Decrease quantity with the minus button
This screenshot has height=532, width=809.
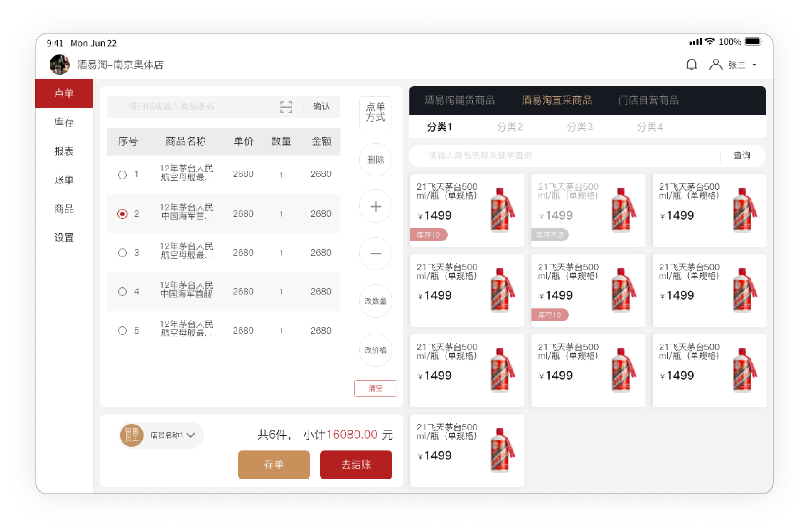point(376,254)
